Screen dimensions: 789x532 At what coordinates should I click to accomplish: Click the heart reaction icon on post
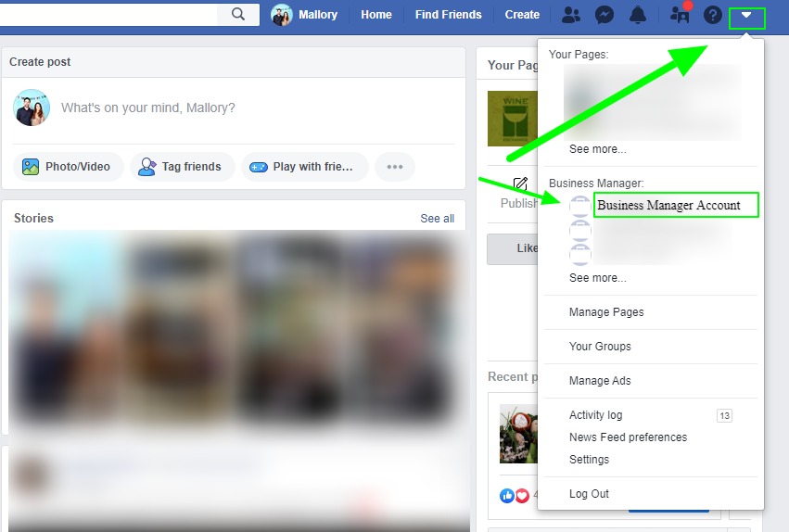pyautogui.click(x=522, y=496)
